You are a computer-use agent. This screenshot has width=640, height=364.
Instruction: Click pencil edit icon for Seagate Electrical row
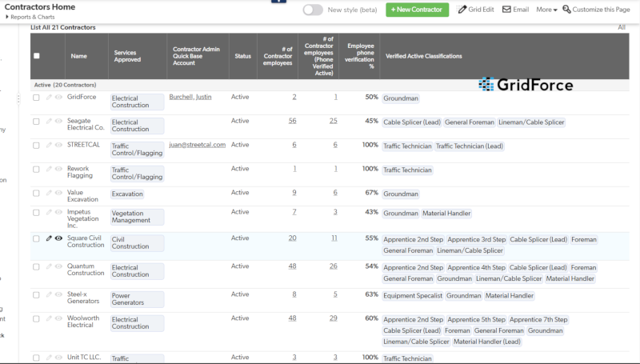[x=49, y=121]
